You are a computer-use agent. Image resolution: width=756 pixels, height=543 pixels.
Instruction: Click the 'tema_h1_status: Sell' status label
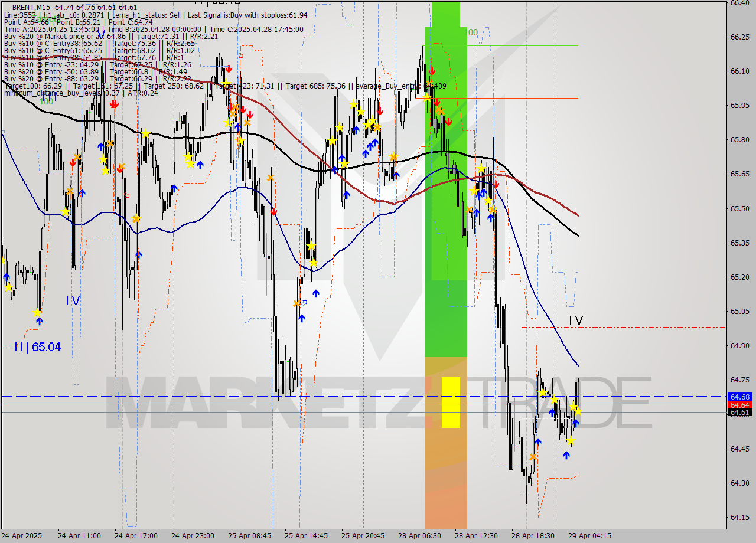click(142, 15)
